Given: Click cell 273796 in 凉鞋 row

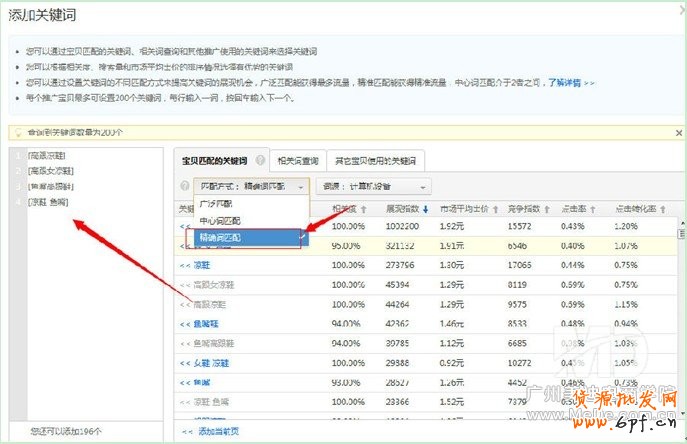Looking at the screenshot, I should click(x=402, y=265).
